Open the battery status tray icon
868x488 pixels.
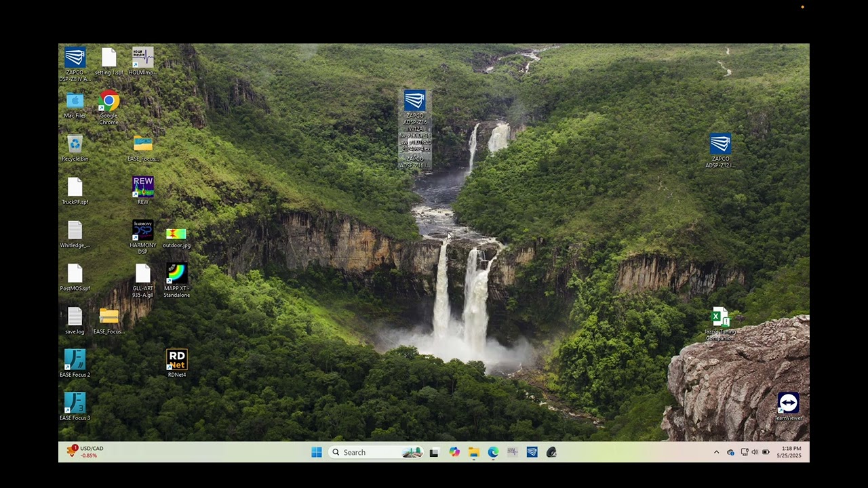tap(766, 452)
